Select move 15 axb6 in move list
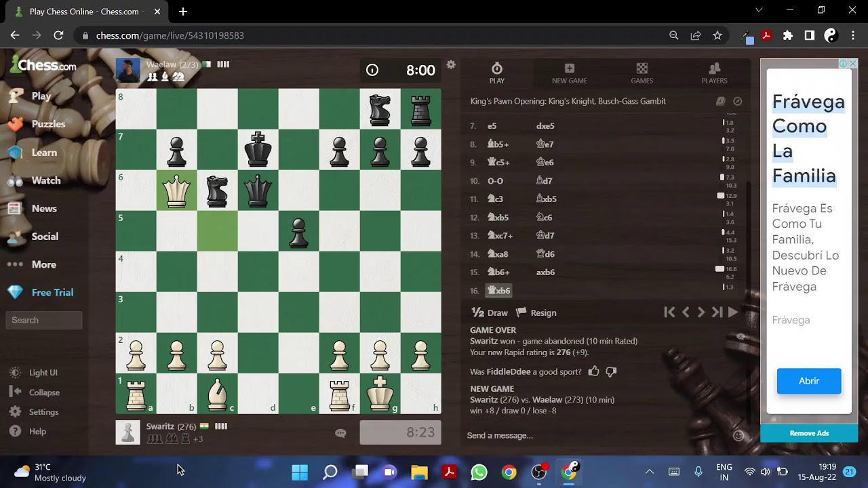 546,272
